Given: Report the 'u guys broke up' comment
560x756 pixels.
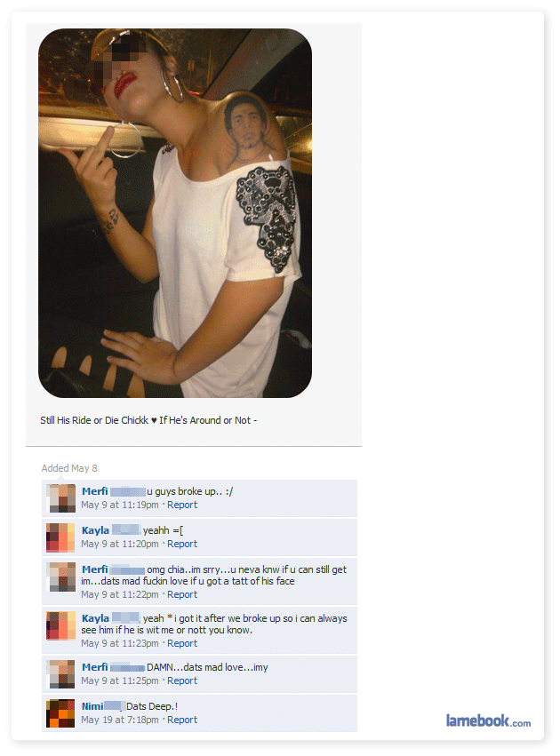Looking at the screenshot, I should point(182,505).
